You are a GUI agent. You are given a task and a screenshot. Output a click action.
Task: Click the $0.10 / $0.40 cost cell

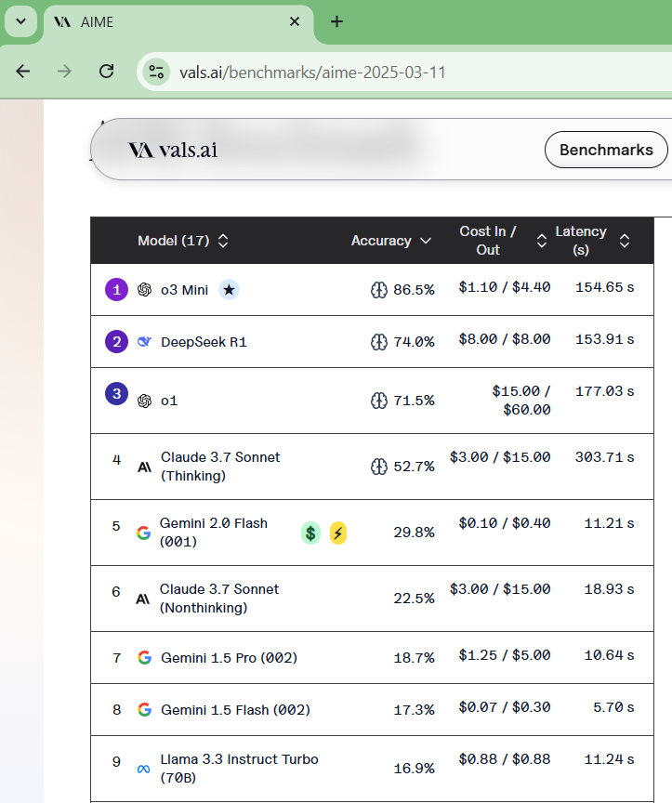point(505,523)
